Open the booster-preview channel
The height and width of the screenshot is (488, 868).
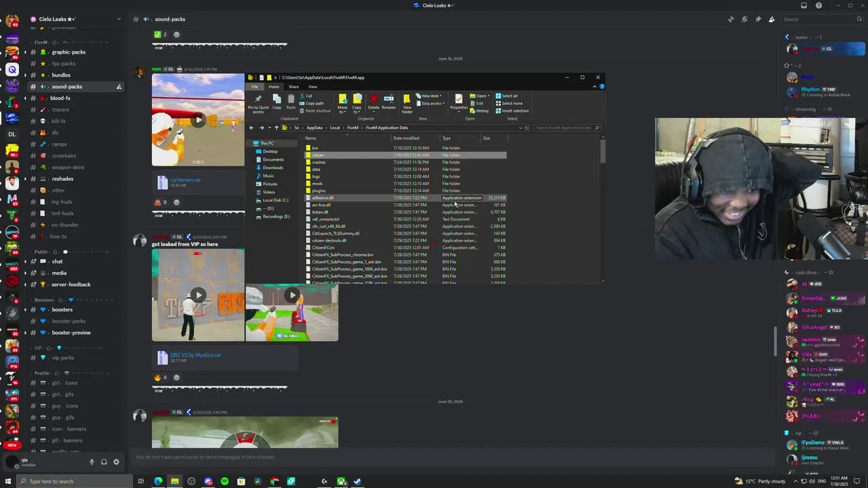(x=71, y=333)
